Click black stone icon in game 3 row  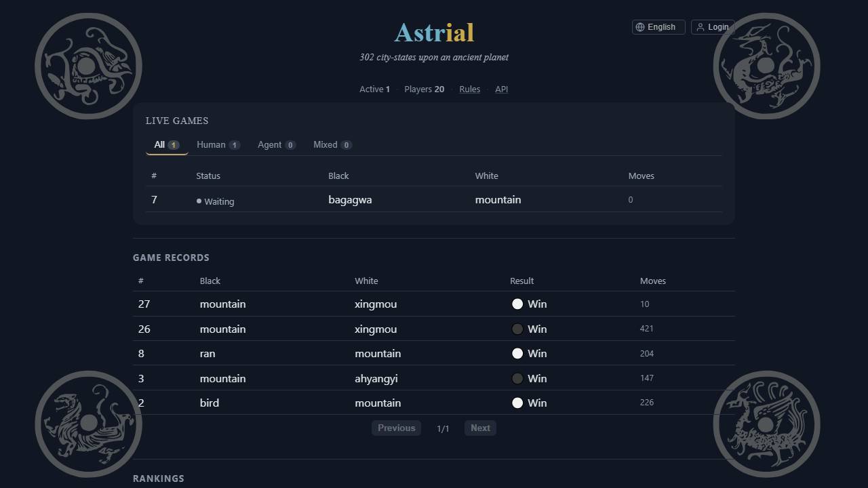point(517,378)
